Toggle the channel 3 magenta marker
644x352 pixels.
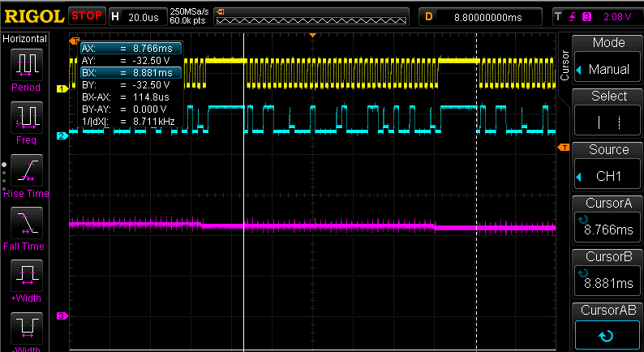click(60, 316)
